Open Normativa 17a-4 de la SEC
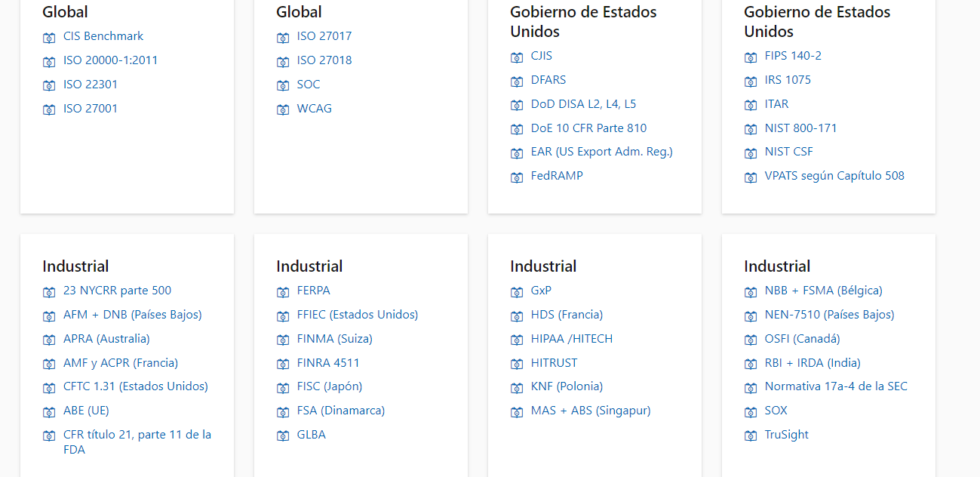 (836, 386)
